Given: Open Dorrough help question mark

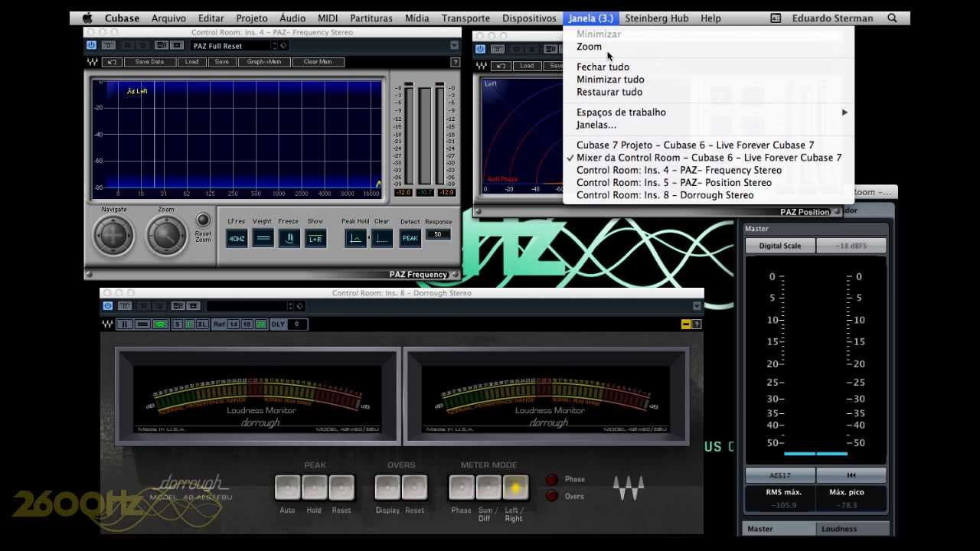Looking at the screenshot, I should 697,324.
